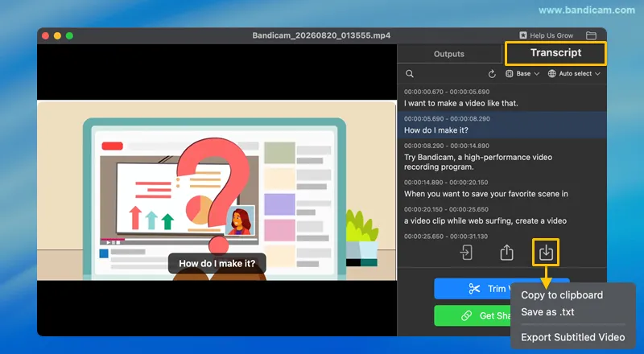Click timestamp 00:00:00.670 - 00:00:05.690
The height and width of the screenshot is (354, 644).
447,92
